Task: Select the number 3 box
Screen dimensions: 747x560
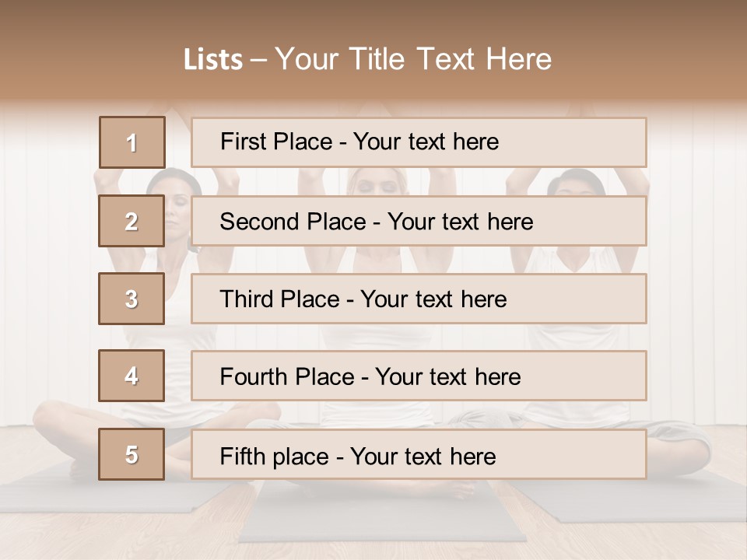Action: tap(132, 299)
